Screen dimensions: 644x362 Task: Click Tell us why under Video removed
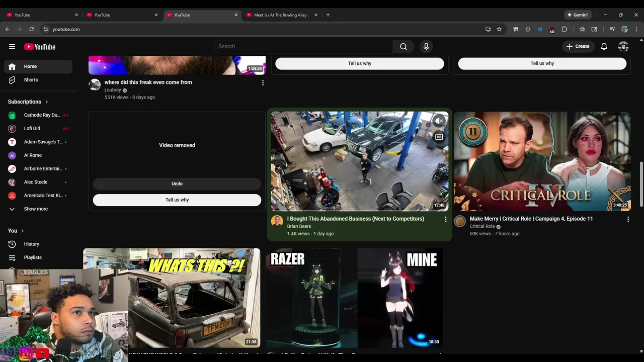177,200
